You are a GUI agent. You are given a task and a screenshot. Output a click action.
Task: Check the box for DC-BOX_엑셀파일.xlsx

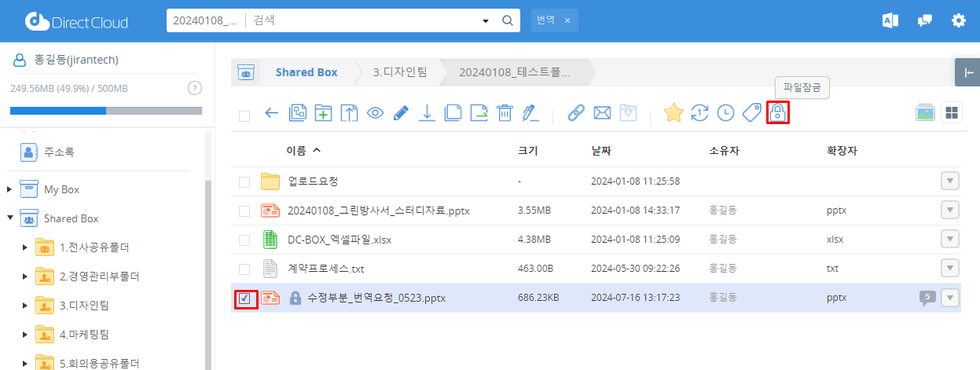point(244,240)
